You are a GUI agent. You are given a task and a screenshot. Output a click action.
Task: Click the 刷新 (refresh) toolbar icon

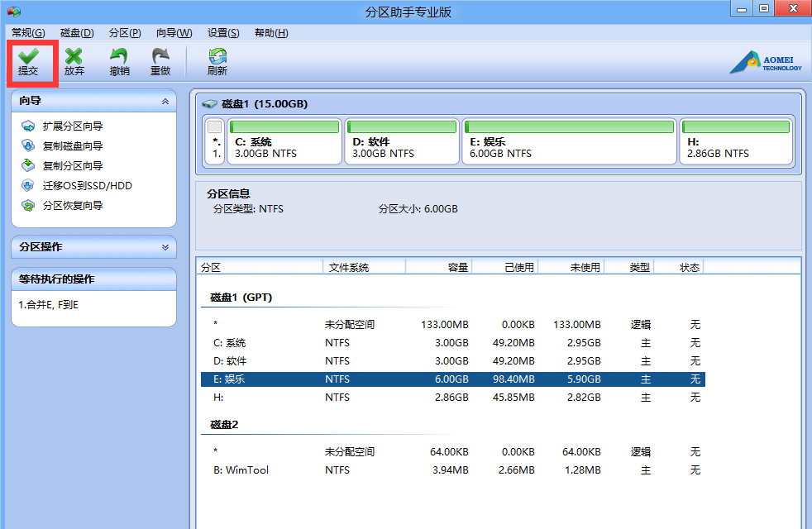(217, 56)
